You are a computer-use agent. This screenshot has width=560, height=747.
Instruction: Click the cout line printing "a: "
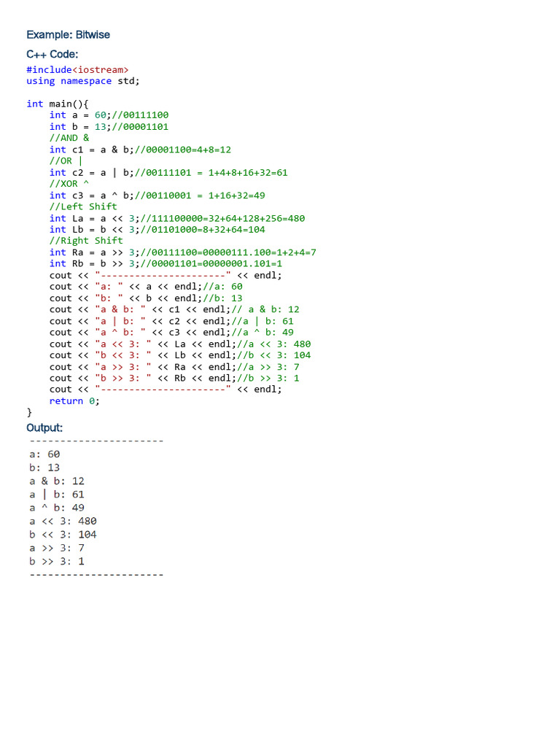point(146,287)
